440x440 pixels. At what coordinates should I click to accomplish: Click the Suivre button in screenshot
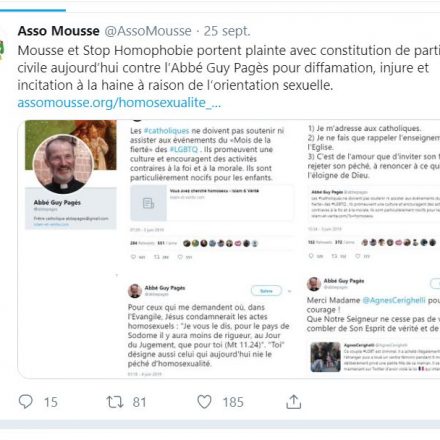266,291
